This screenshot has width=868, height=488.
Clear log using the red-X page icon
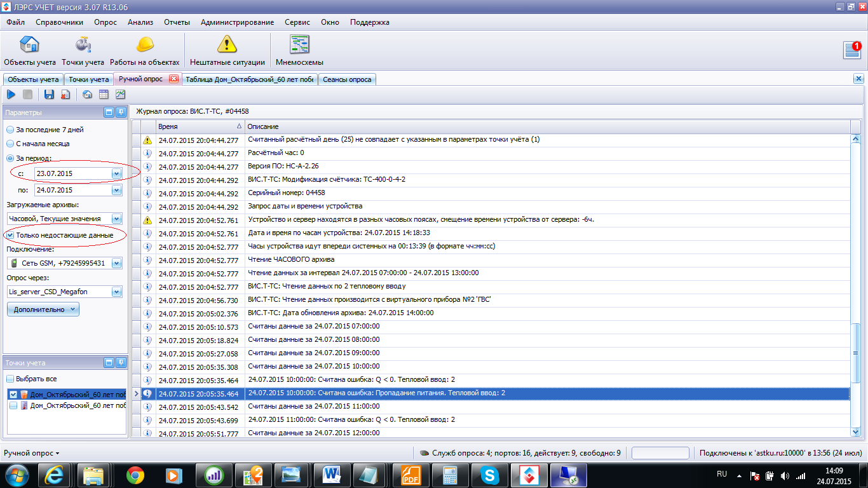65,95
